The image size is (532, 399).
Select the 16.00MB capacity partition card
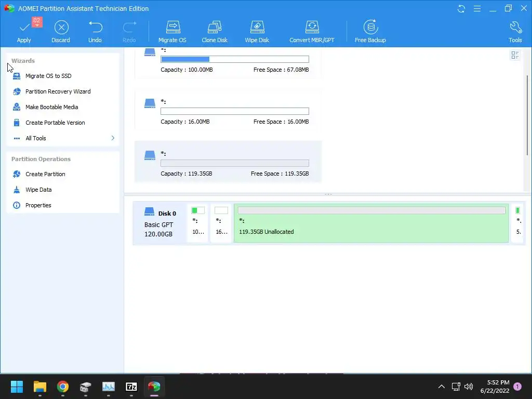(228, 110)
